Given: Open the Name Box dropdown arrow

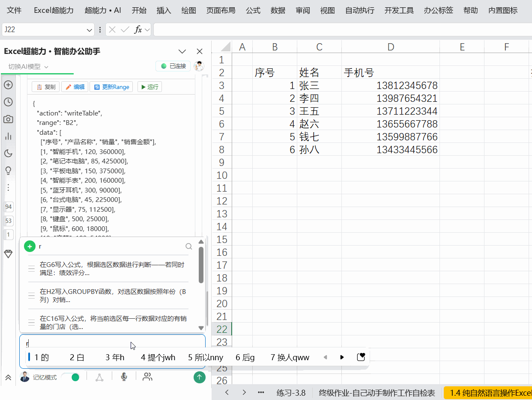Looking at the screenshot, I should point(90,30).
